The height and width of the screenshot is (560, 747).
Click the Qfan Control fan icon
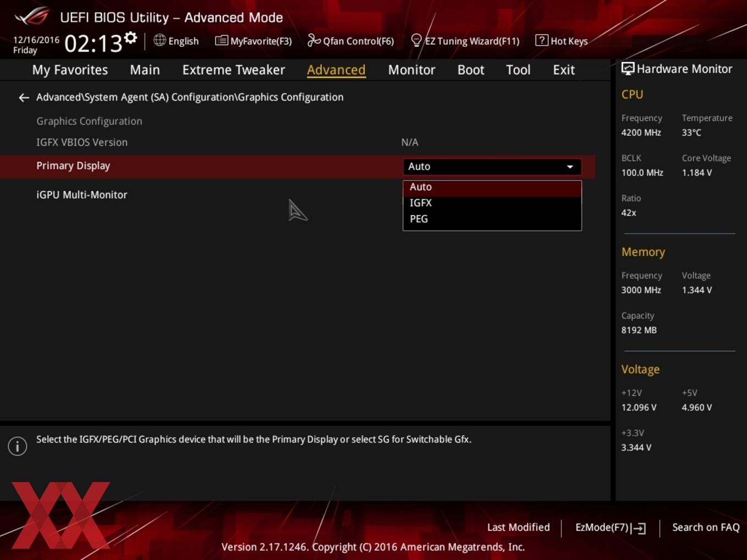click(314, 40)
